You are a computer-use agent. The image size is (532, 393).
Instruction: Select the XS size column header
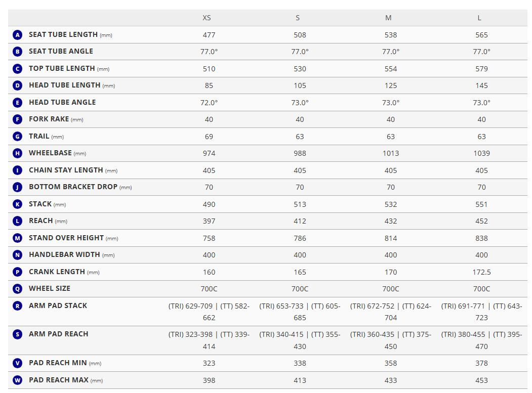(207, 18)
